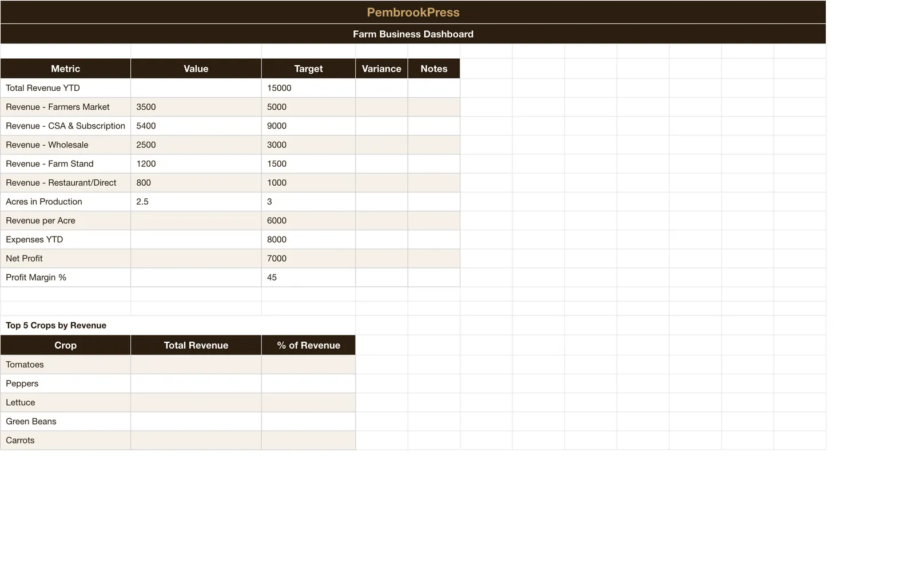Select the Carrots crop cell

[65, 440]
